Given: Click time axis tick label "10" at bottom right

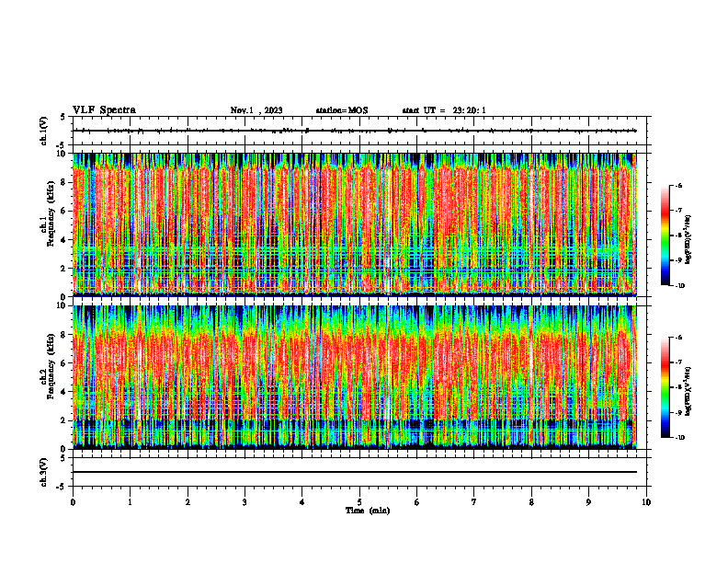Looking at the screenshot, I should click(x=646, y=502).
